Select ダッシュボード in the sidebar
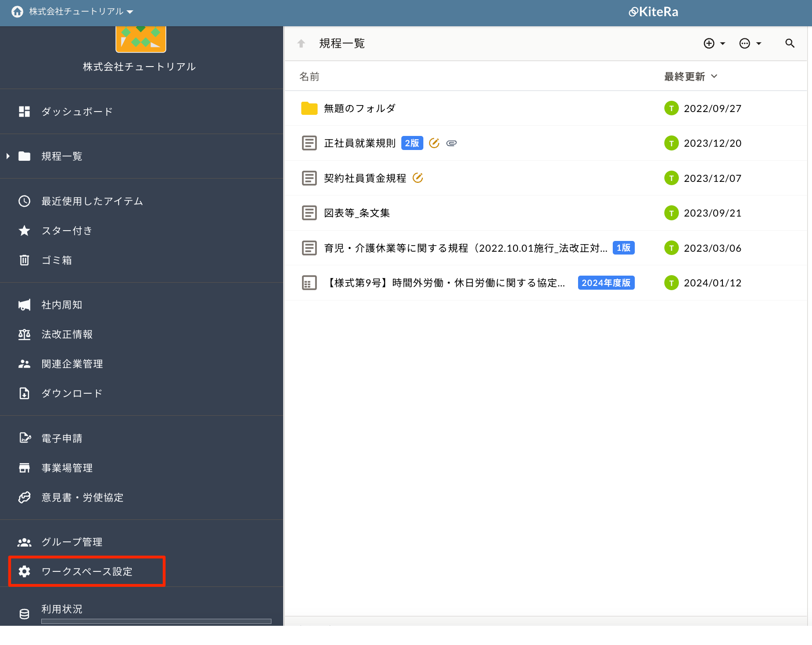 click(x=76, y=112)
